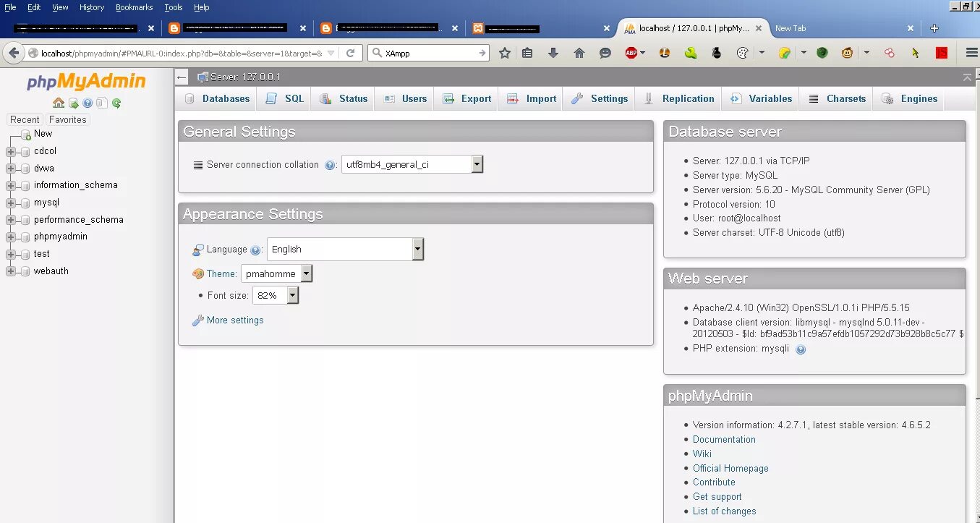The height and width of the screenshot is (523, 980).
Task: Click the mysqli PHP extension help icon
Action: click(801, 349)
